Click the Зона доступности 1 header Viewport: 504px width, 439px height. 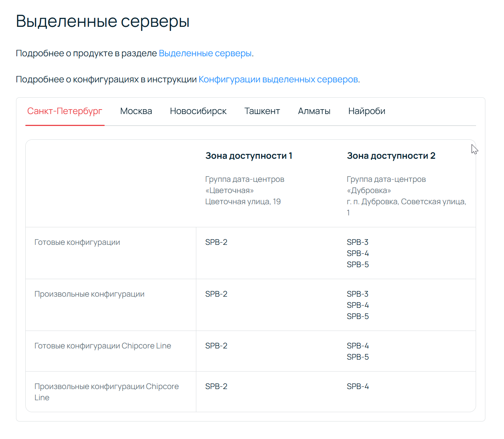click(249, 156)
